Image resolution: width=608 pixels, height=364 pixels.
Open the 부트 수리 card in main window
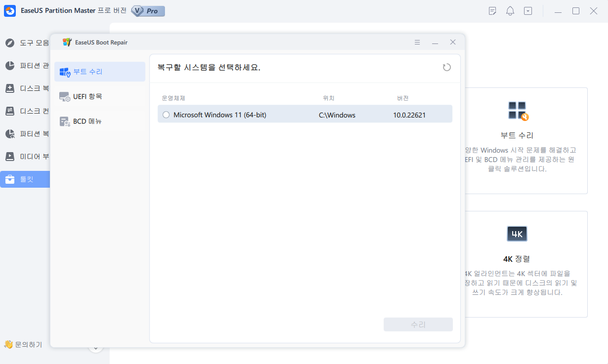[x=526, y=141]
